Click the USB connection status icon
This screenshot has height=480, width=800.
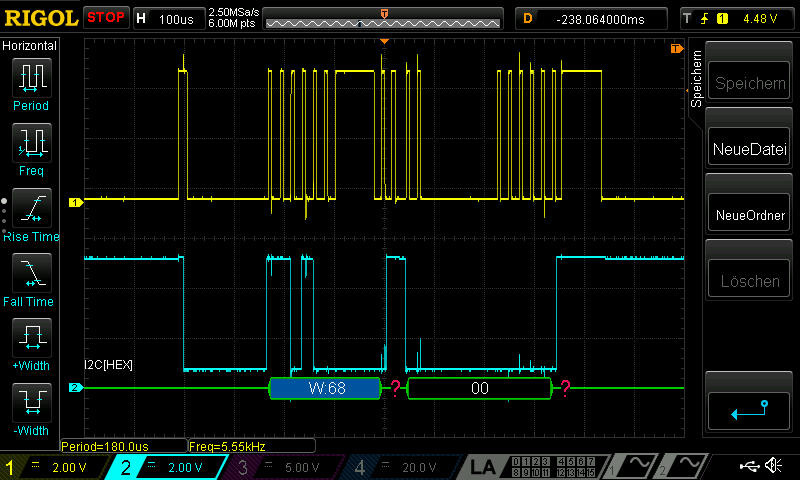[x=749, y=466]
